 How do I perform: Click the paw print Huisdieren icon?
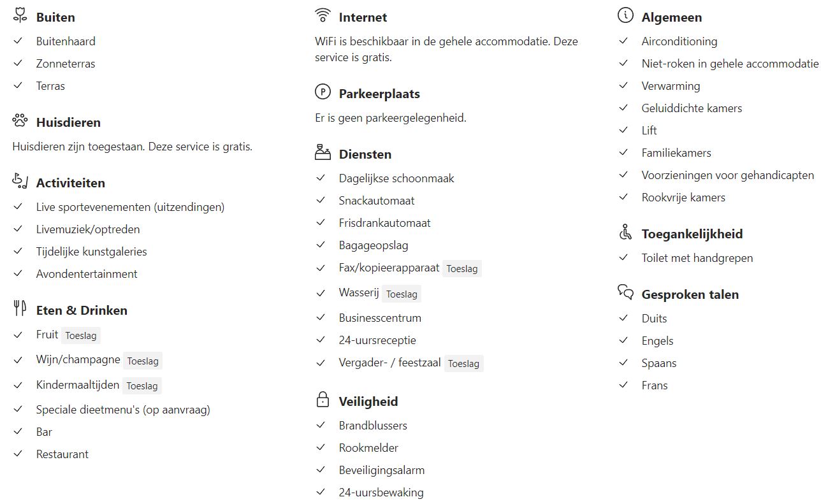tap(20, 120)
